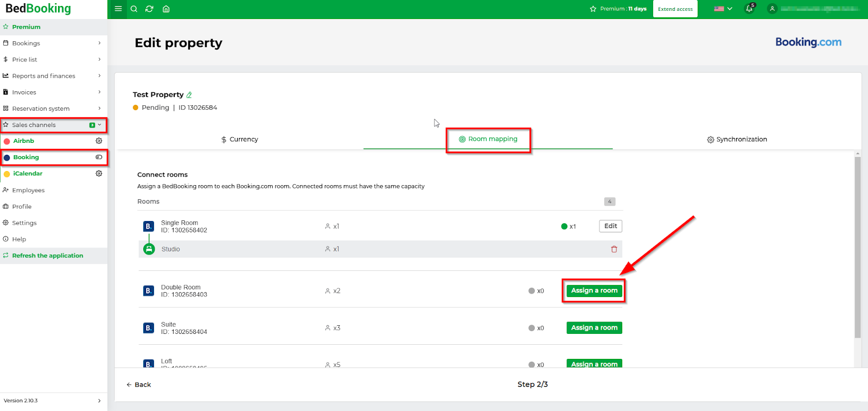The width and height of the screenshot is (868, 411).
Task: Click the Extend access button
Action: coord(675,9)
